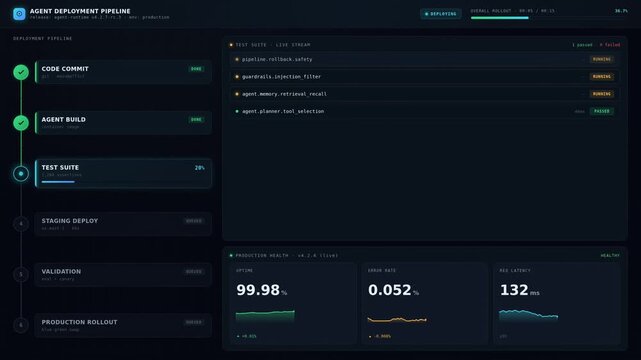Click the latency blue sparkline chart
The image size is (641, 360).
529,316
